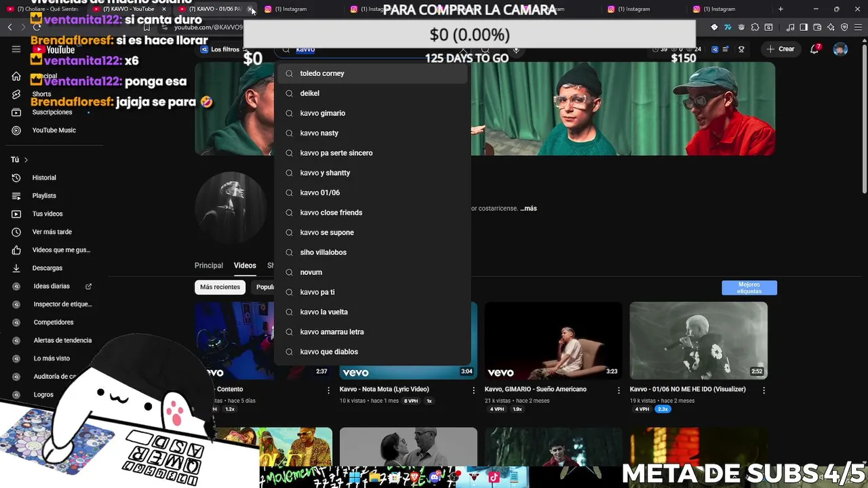The image size is (868, 488).
Task: Open Kavvo, GIMARIO - Sueño Americano title
Action: pyautogui.click(x=535, y=390)
